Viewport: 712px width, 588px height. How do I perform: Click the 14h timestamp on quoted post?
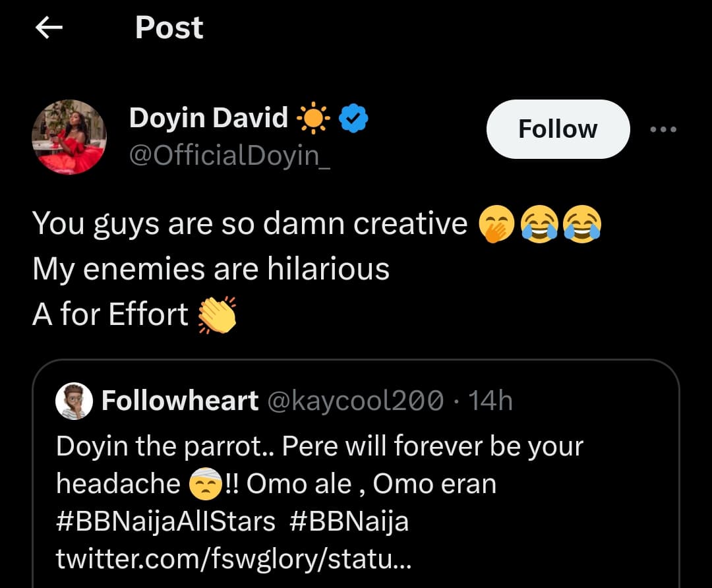[490, 400]
